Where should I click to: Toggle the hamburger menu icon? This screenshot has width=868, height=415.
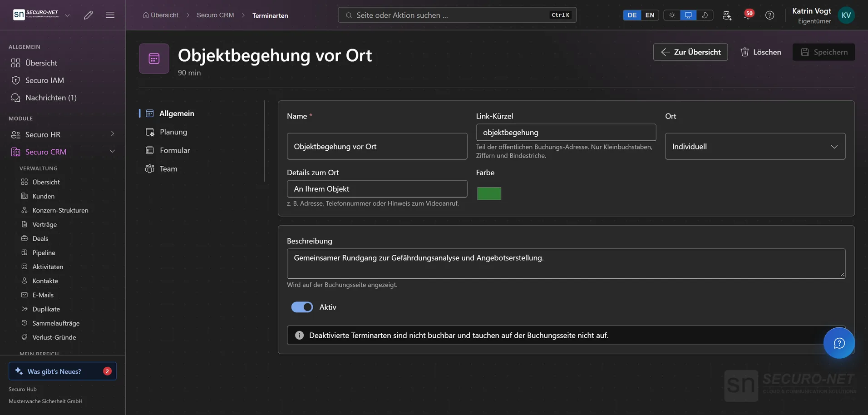tap(110, 15)
